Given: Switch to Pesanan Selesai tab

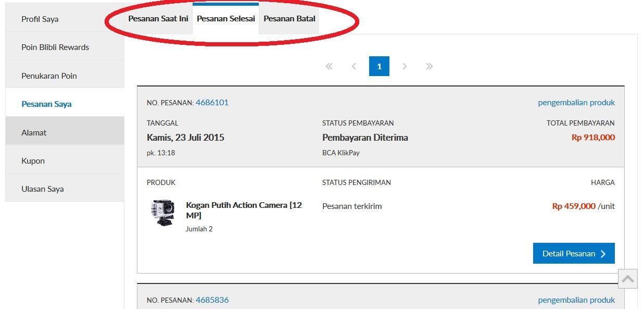Looking at the screenshot, I should click(x=226, y=19).
